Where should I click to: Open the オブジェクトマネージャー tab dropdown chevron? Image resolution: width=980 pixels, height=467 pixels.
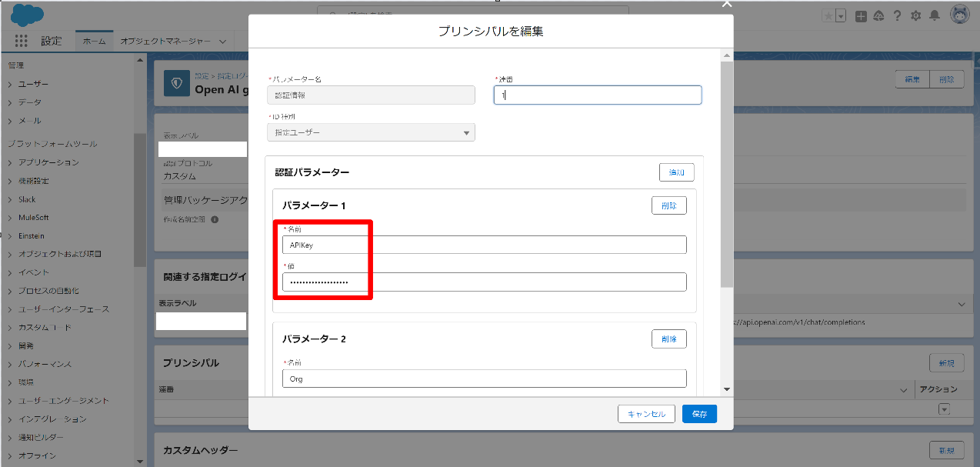[222, 41]
